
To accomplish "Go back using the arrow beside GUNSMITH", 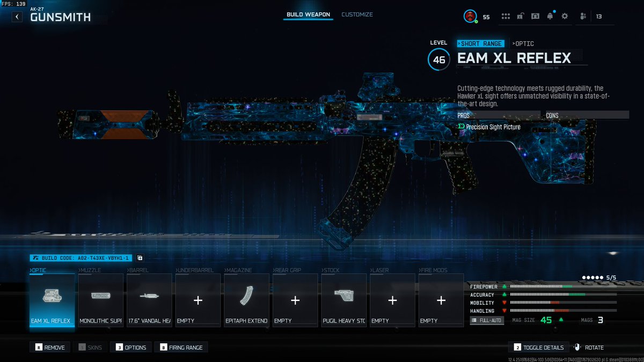I will [x=17, y=17].
